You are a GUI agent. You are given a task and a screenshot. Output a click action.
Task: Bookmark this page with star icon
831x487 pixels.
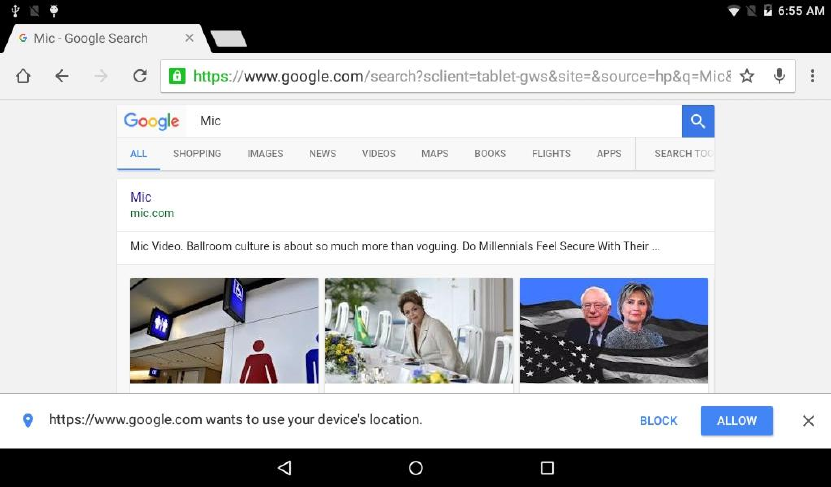point(747,76)
